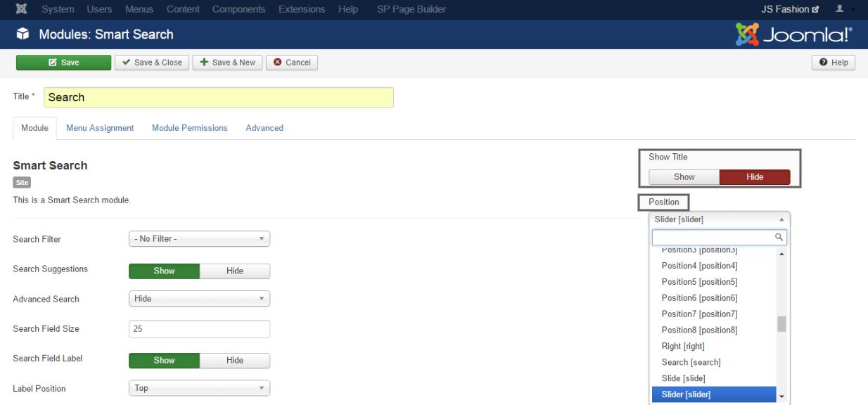Image resolution: width=868 pixels, height=405 pixels.
Task: Visit the JS Fashion site link
Action: click(790, 9)
